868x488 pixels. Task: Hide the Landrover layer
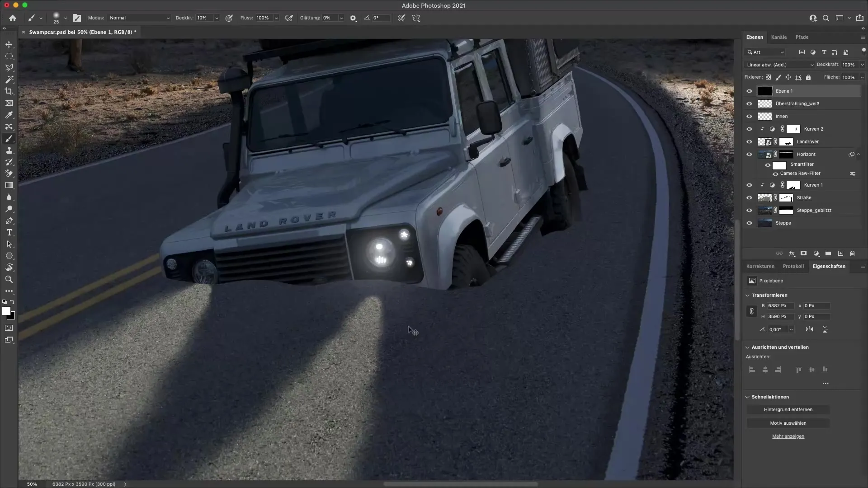(749, 141)
